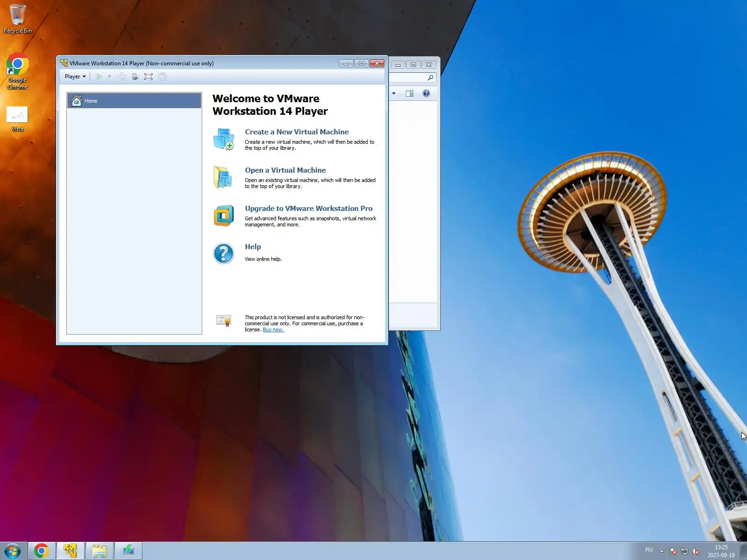747x560 pixels.
Task: Click the Open a Virtual Machine folder icon
Action: [x=223, y=177]
